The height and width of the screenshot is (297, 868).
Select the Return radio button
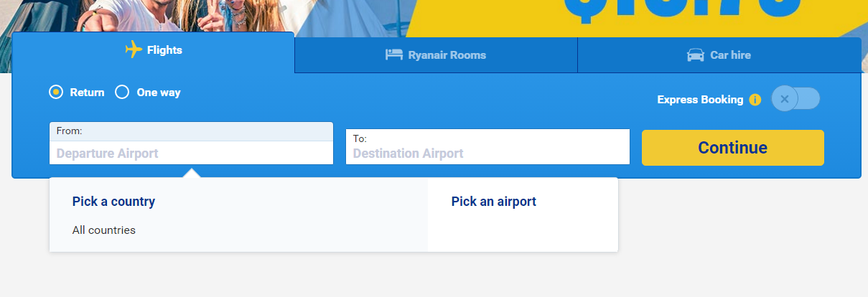[56, 93]
